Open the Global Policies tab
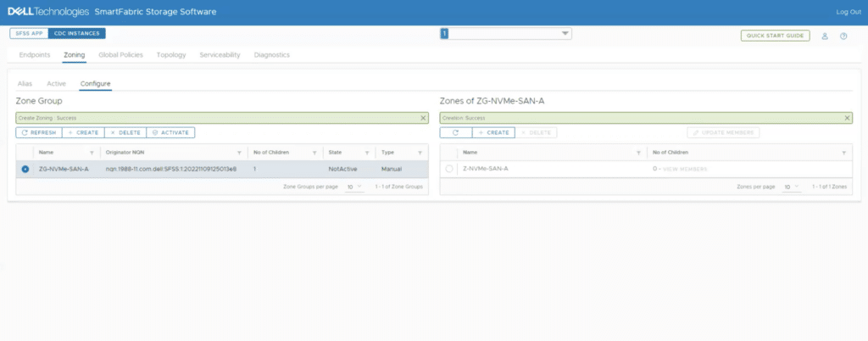Screen dimensions: 868x341 (120, 55)
